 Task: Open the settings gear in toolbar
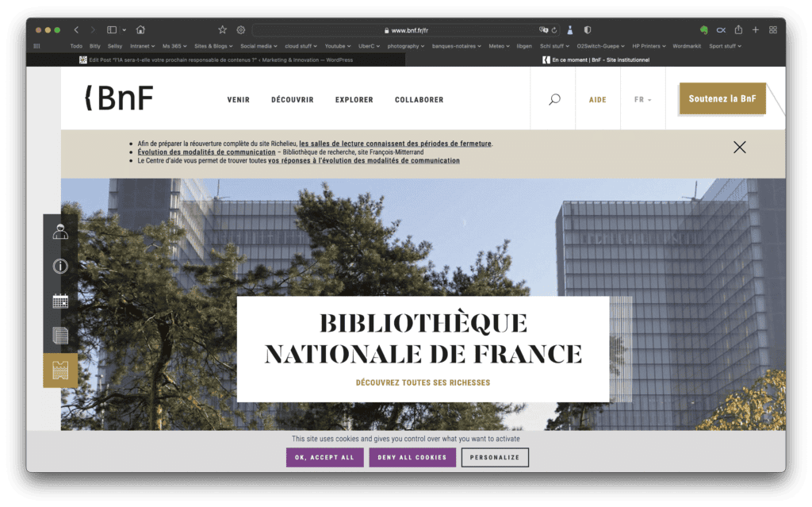241,30
